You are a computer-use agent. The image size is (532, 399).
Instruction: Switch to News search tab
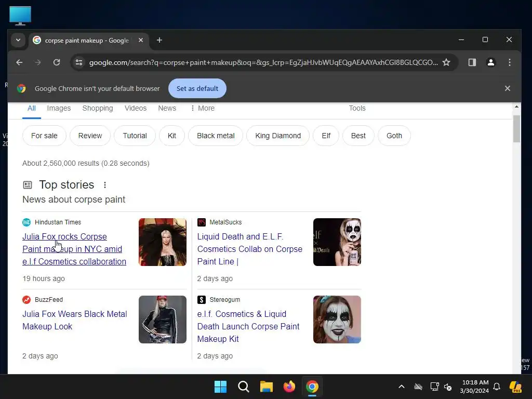[167, 108]
